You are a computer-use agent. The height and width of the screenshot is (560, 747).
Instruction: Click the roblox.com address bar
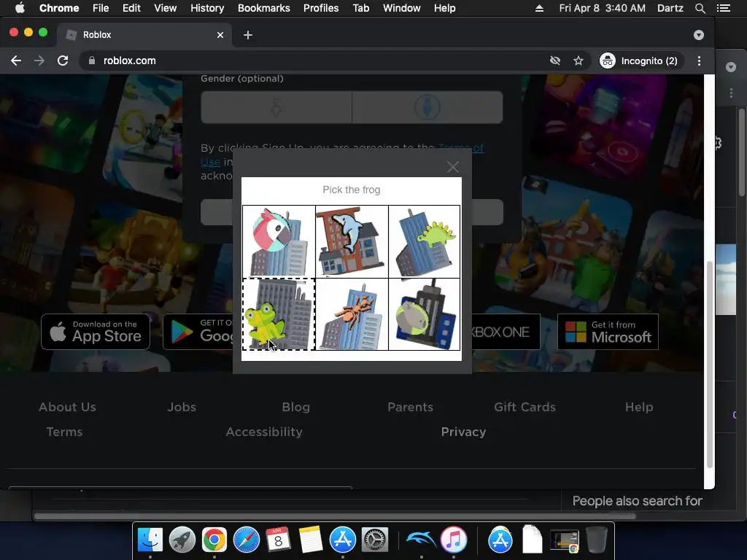tap(314, 61)
